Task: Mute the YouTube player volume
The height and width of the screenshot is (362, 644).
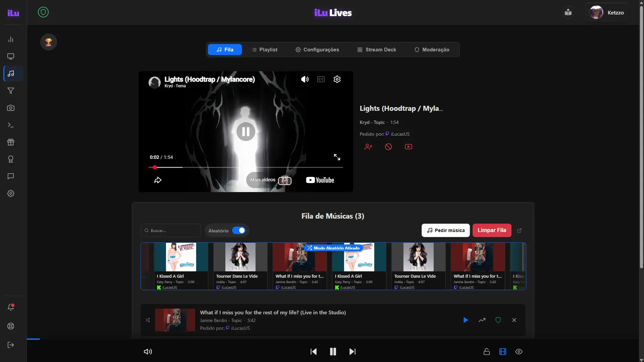Action: point(305,79)
